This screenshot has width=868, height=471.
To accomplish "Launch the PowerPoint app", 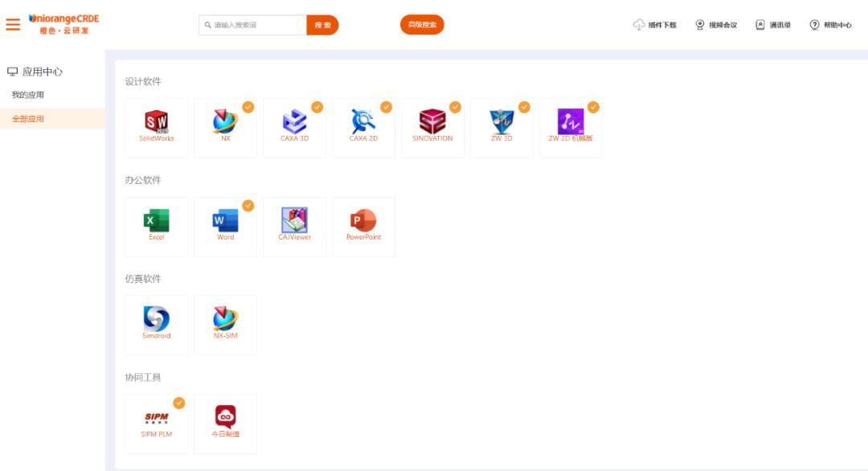I will 364,227.
